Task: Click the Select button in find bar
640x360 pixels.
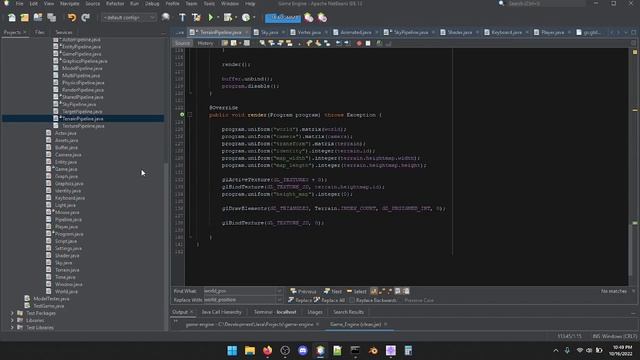Action: point(356,291)
